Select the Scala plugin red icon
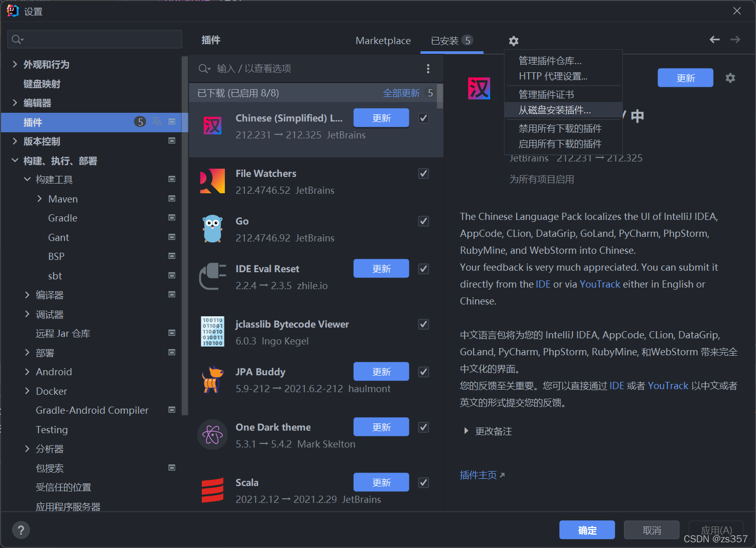This screenshot has width=756, height=548. click(x=213, y=490)
